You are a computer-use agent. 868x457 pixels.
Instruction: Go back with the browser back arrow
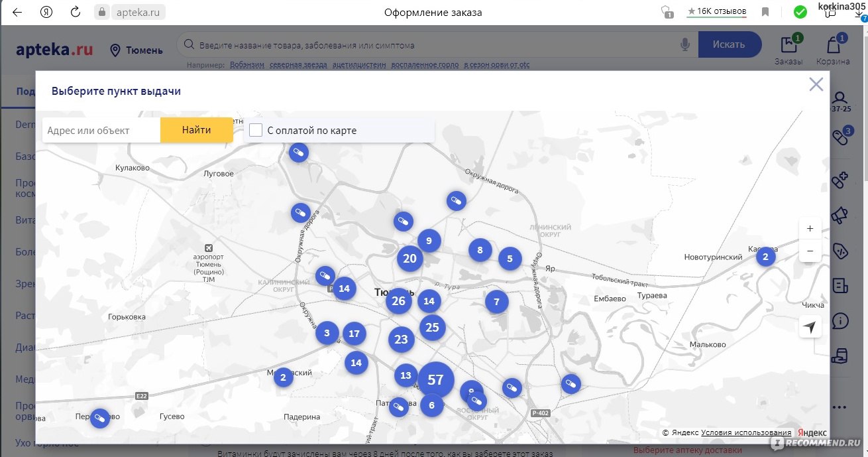17,12
